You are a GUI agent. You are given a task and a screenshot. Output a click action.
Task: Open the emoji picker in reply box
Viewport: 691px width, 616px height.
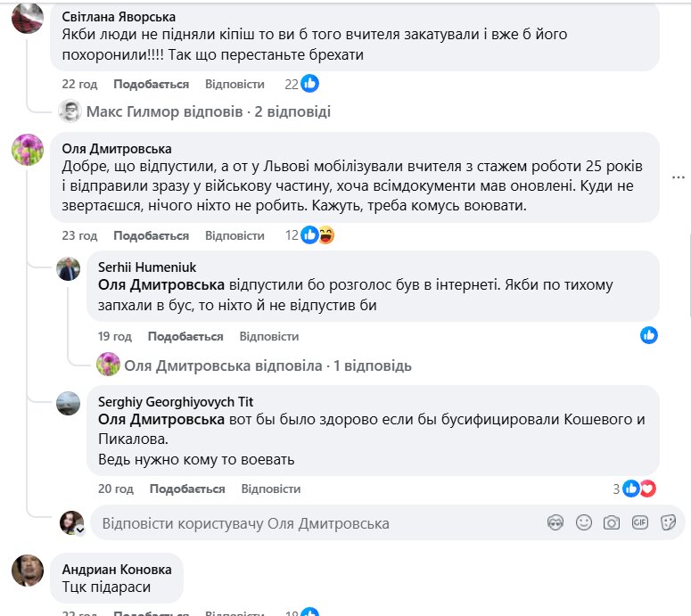pos(583,523)
